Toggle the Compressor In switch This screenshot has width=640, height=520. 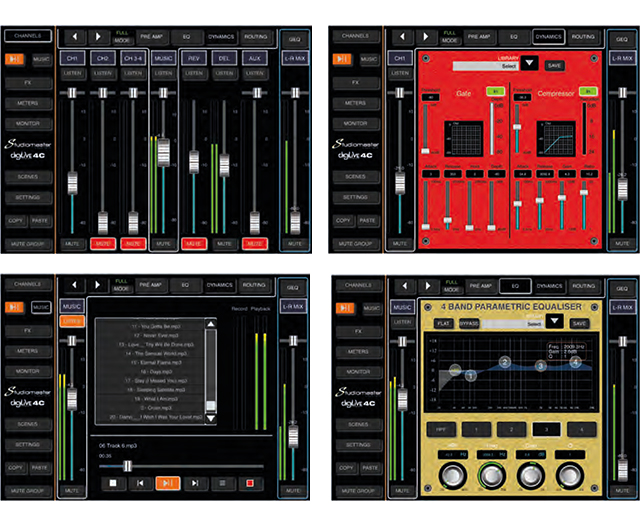(586, 91)
